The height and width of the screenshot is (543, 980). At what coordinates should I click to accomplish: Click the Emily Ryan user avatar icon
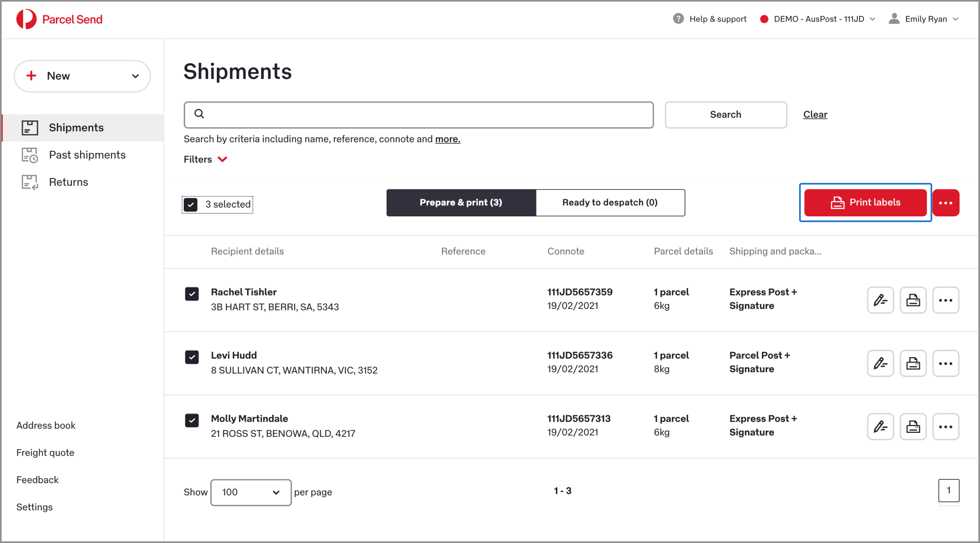pos(894,19)
